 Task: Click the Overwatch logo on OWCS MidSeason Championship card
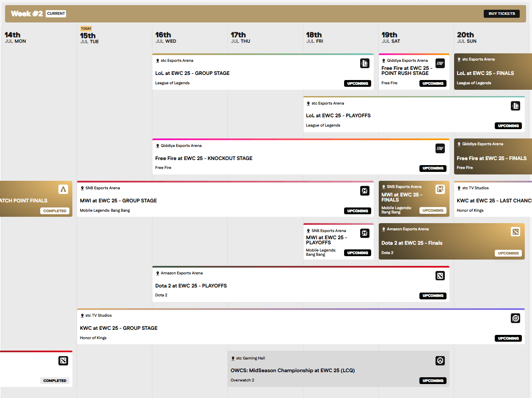[440, 361]
